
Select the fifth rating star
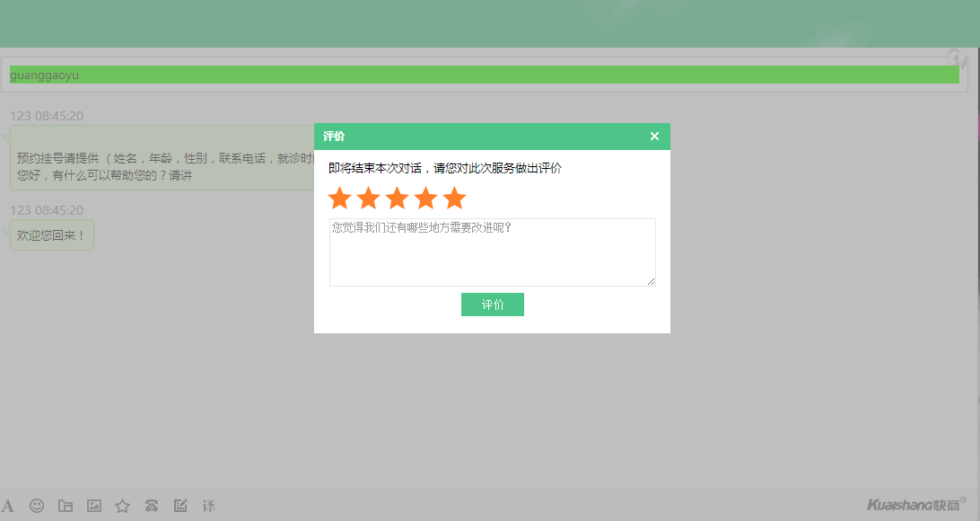455,199
